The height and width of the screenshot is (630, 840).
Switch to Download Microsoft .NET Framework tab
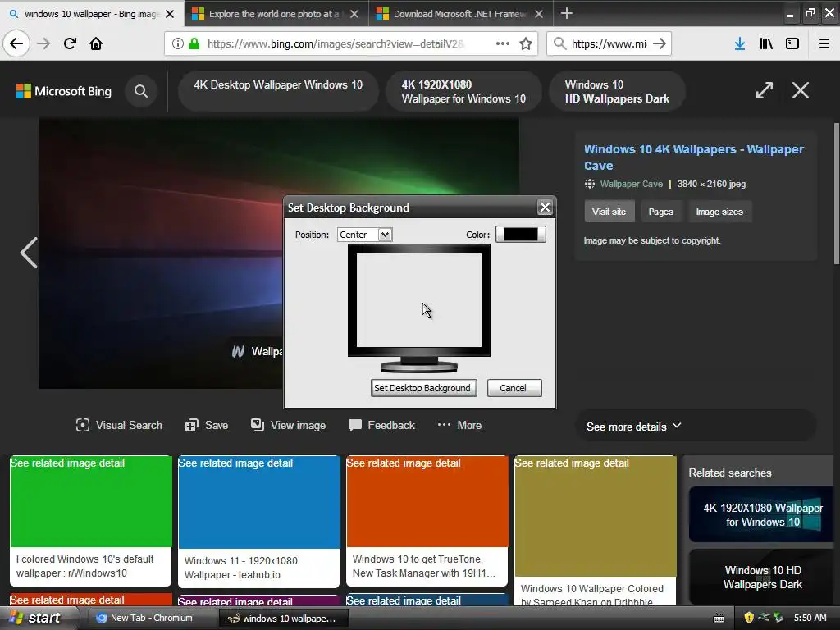click(x=459, y=14)
